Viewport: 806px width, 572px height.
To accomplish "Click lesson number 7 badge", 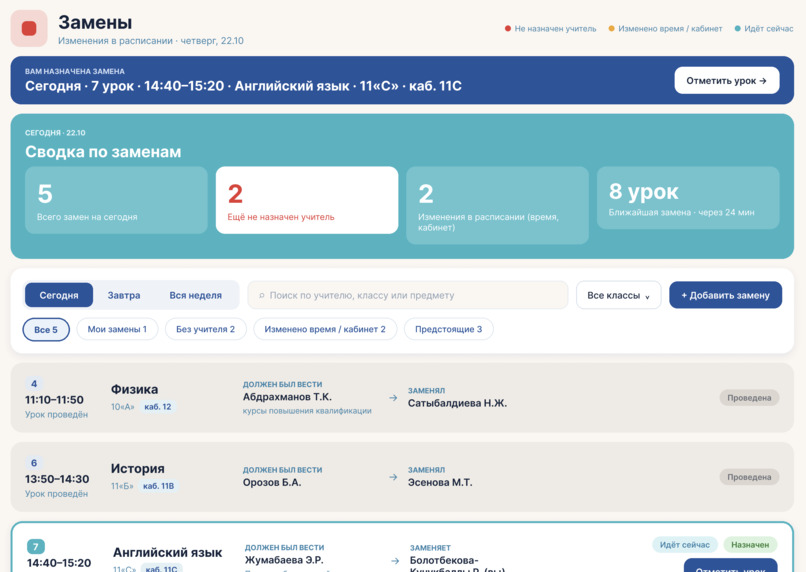I will coord(35,546).
